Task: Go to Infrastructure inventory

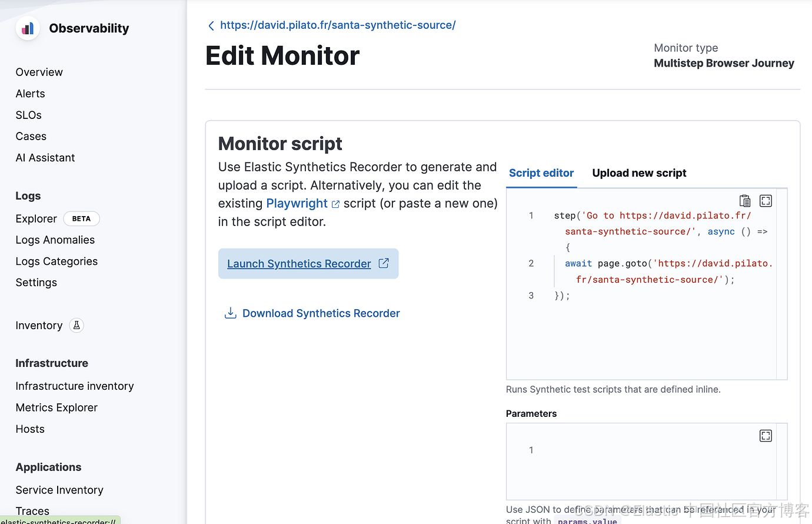Action: coord(75,386)
